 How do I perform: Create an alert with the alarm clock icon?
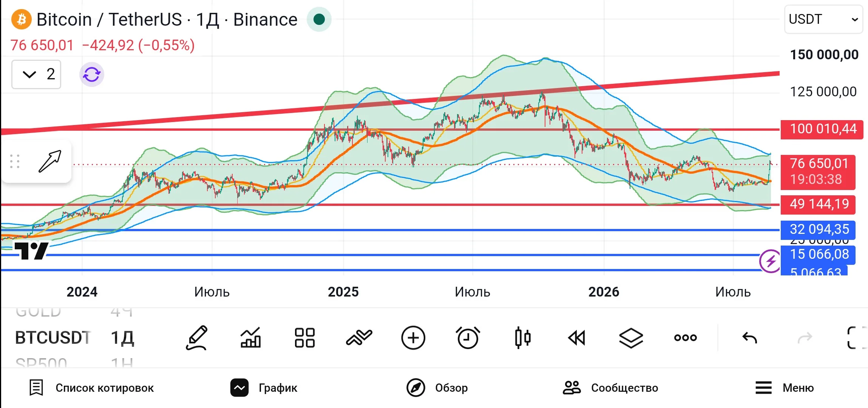pos(468,338)
